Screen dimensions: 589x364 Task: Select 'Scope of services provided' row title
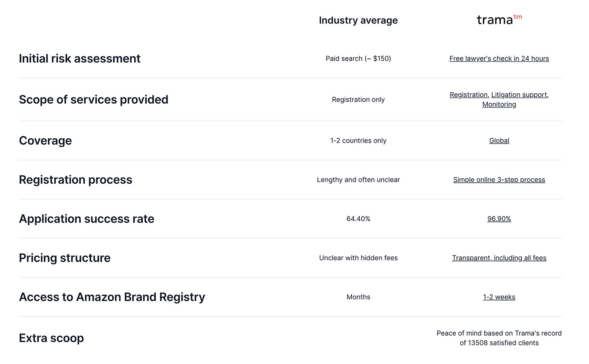[x=93, y=100]
